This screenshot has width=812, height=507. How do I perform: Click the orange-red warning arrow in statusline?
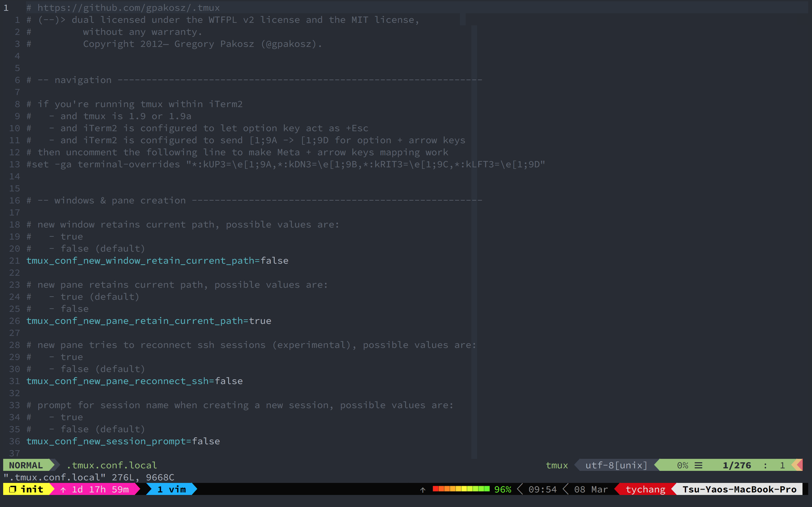point(798,465)
